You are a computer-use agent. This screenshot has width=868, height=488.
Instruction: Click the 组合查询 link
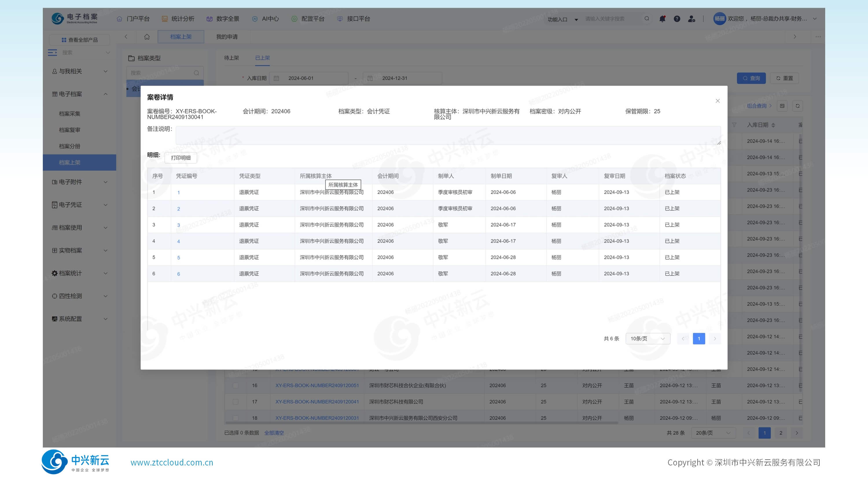pos(759,106)
